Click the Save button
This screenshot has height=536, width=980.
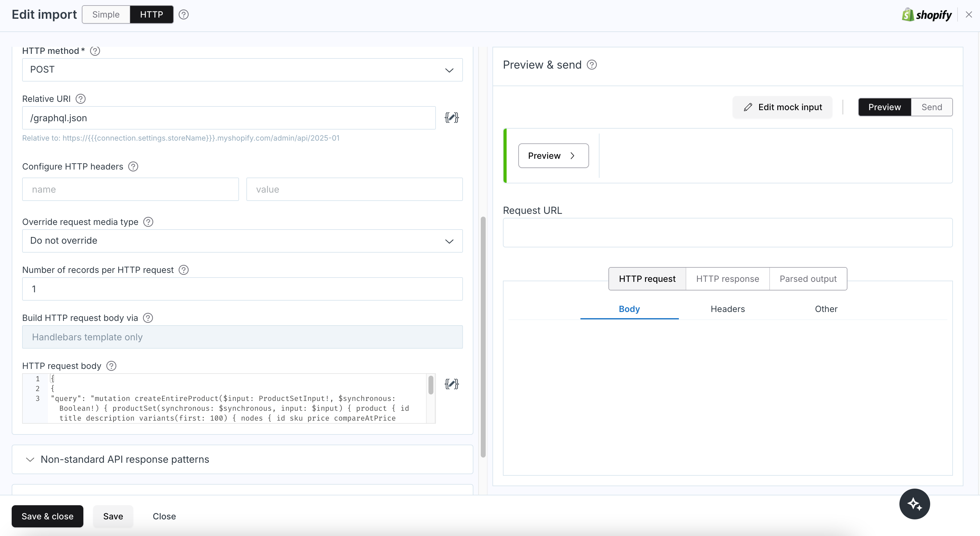click(x=113, y=516)
